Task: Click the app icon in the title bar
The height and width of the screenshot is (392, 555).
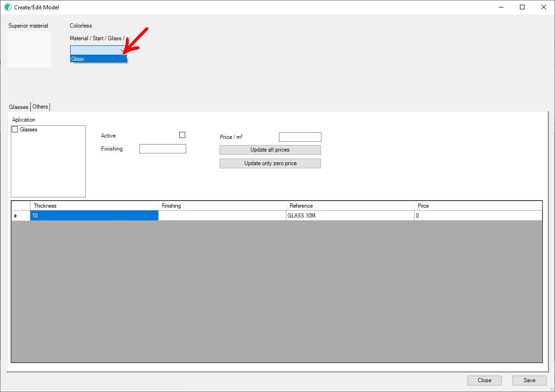Action: [7, 7]
